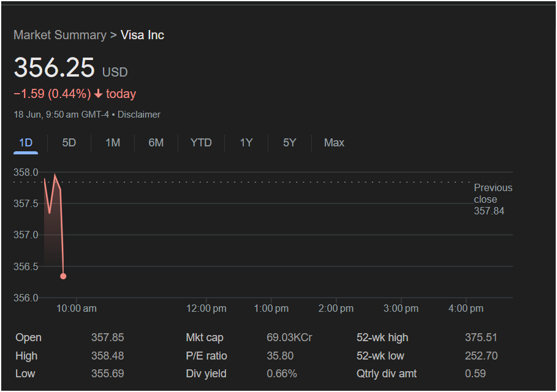Click the 12:00 pm axis marker

[x=207, y=308]
